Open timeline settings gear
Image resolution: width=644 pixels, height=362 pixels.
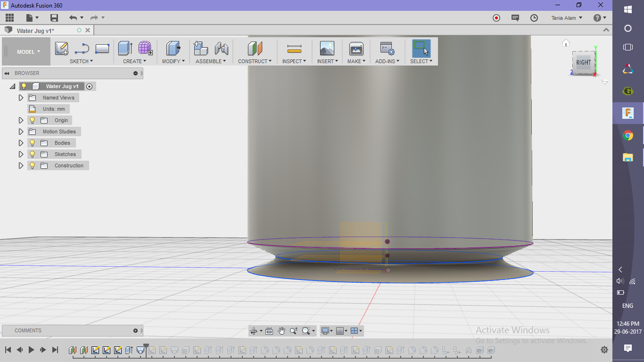click(604, 350)
